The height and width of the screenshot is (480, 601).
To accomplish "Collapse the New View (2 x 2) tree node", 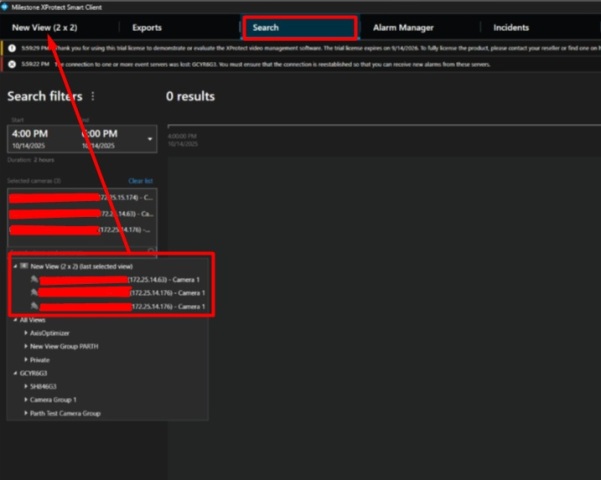I will (x=15, y=267).
